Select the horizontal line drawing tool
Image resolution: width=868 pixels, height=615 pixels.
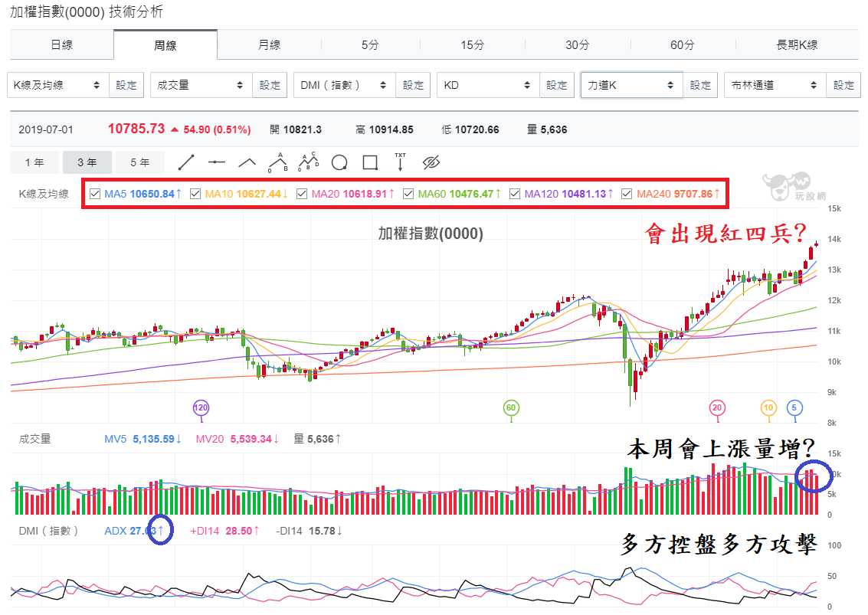click(x=217, y=162)
